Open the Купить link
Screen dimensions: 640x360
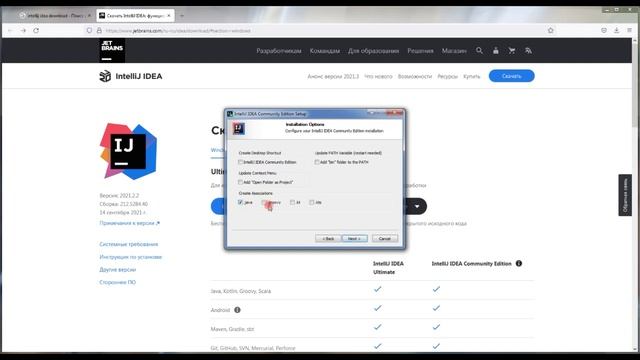pos(471,76)
